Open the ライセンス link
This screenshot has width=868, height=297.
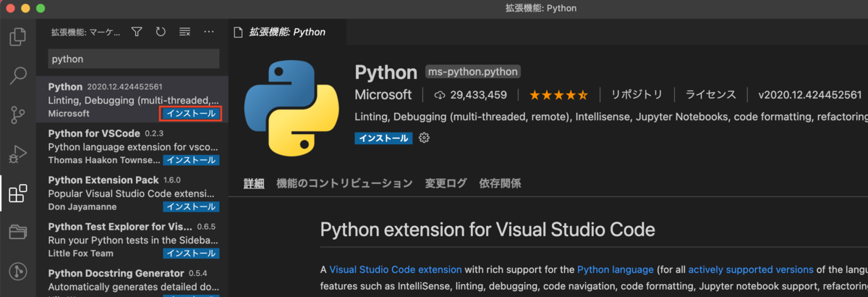[711, 95]
